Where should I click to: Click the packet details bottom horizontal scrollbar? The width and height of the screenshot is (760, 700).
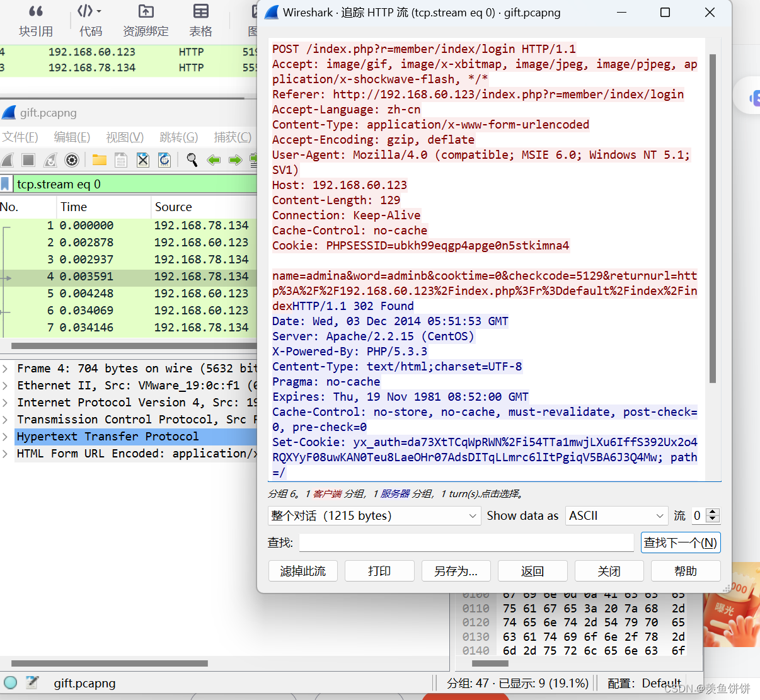click(x=110, y=663)
